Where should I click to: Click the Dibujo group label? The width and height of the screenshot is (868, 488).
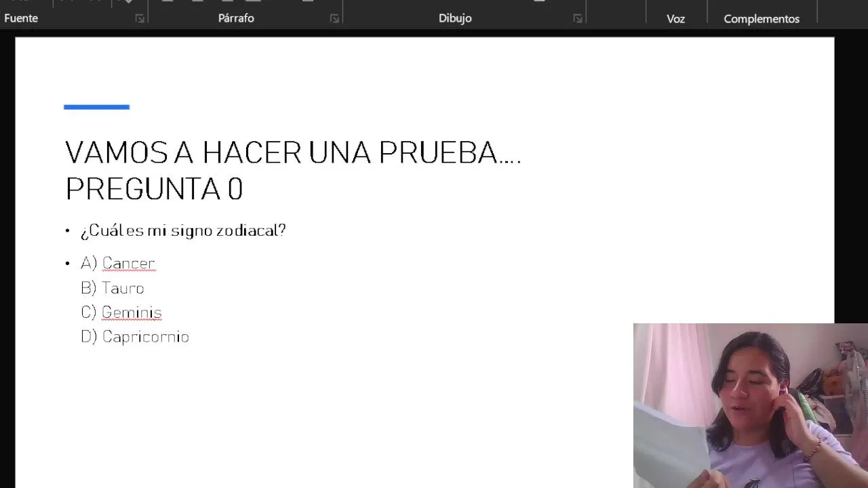click(x=455, y=18)
